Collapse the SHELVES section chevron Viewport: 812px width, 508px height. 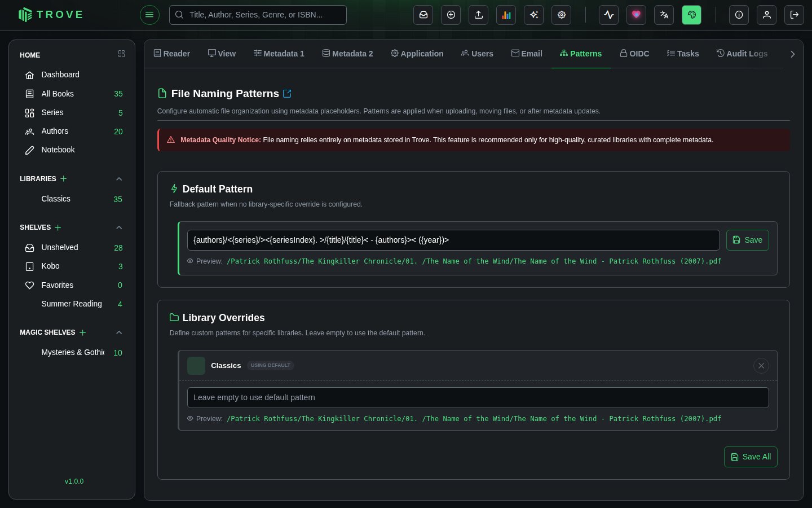coord(119,227)
